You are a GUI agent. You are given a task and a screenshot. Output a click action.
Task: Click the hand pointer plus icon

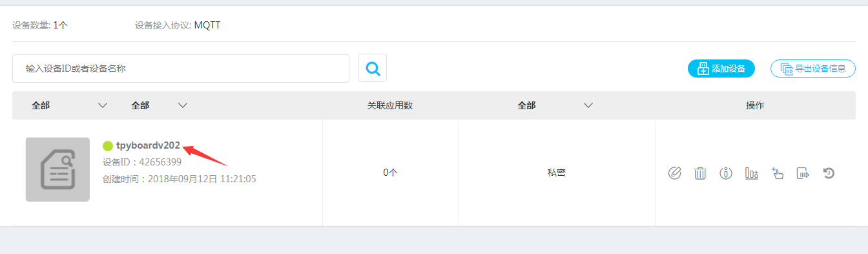click(777, 173)
